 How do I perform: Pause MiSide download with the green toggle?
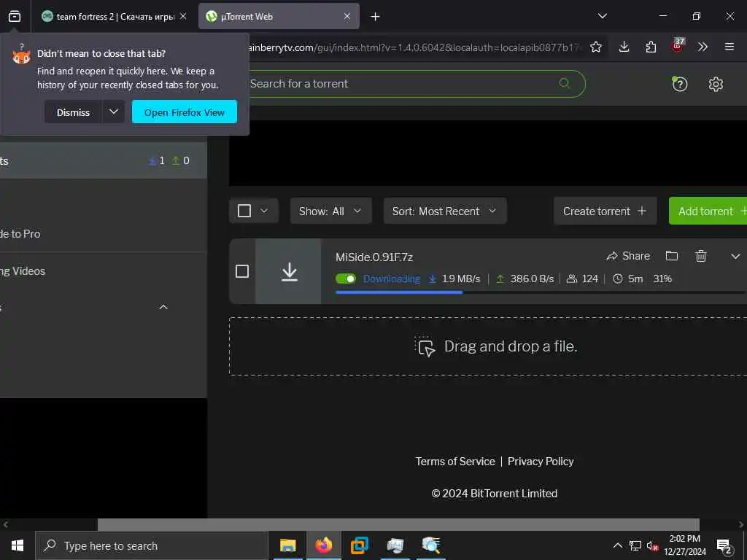(345, 279)
